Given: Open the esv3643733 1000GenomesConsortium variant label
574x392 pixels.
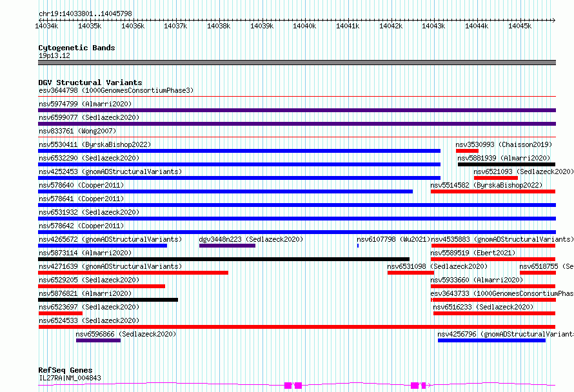Looking at the screenshot, I should point(502,293).
